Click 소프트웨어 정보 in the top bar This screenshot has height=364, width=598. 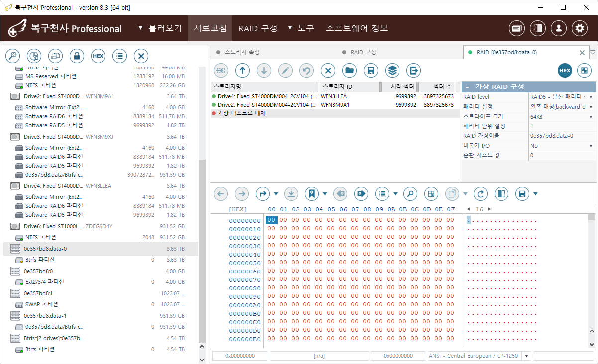357,28
